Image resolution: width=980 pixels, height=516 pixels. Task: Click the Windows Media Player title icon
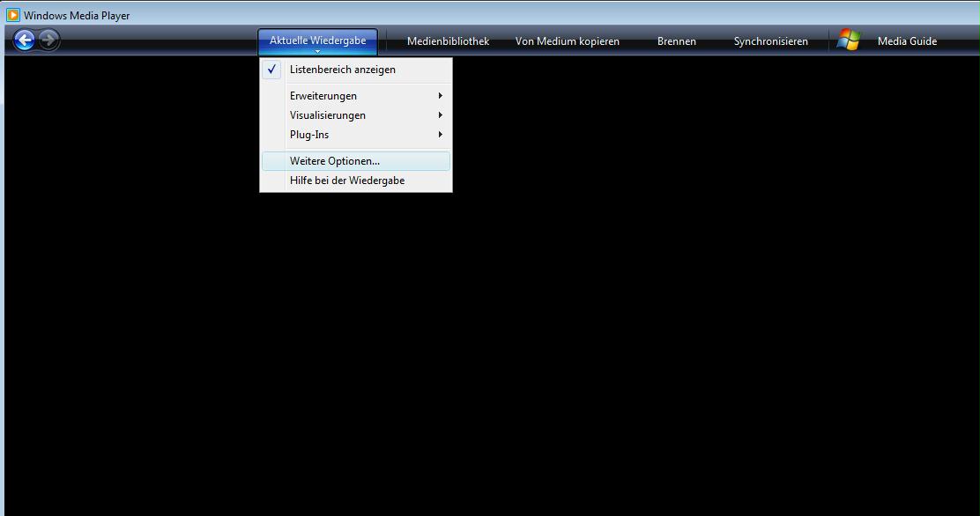[x=12, y=15]
